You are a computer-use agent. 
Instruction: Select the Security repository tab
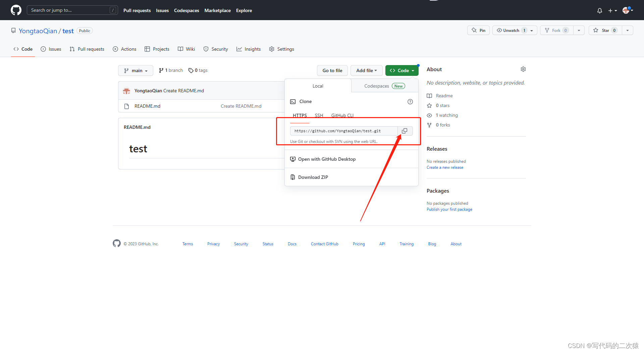pos(216,49)
